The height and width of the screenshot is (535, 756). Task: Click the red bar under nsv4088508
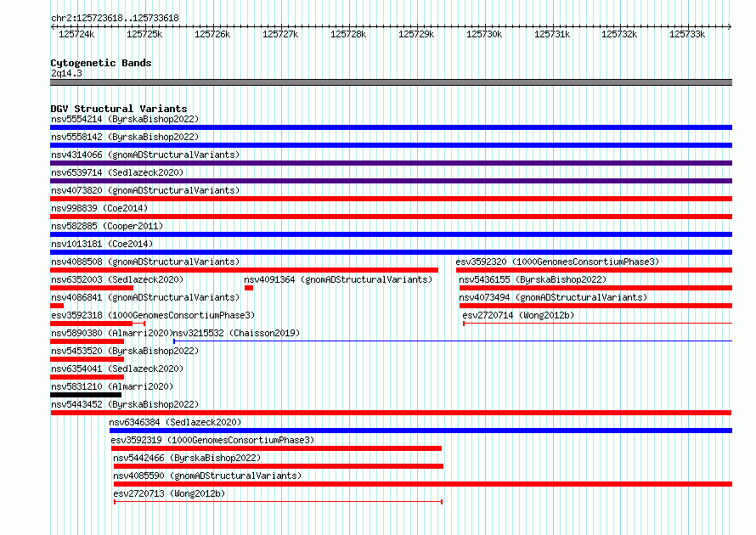[244, 270]
